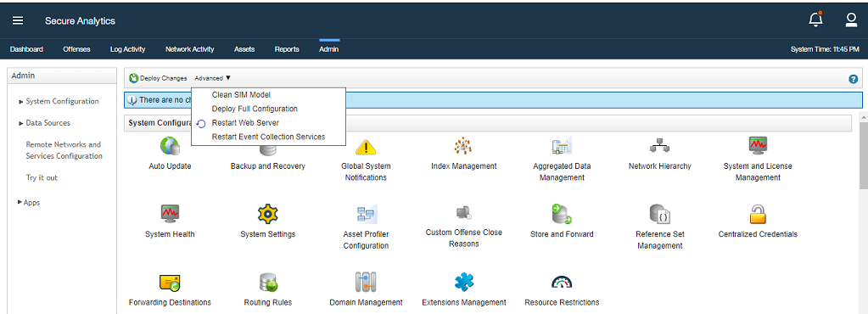Open Reference Set Management icon

coord(660,214)
